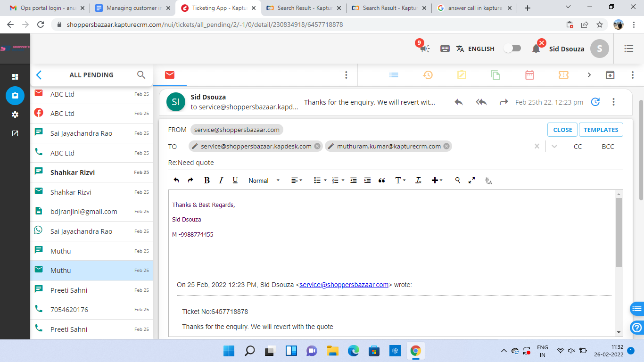This screenshot has width=644, height=362.
Task: Expand the recipient field chevron dropdown
Action: (x=554, y=146)
